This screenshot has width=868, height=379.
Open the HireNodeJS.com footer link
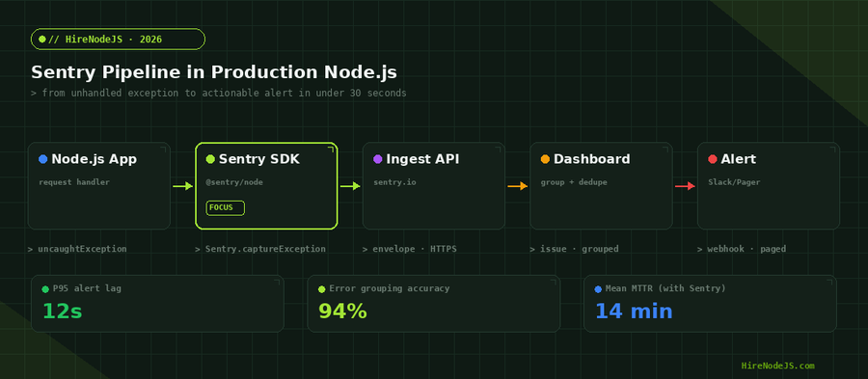point(777,365)
